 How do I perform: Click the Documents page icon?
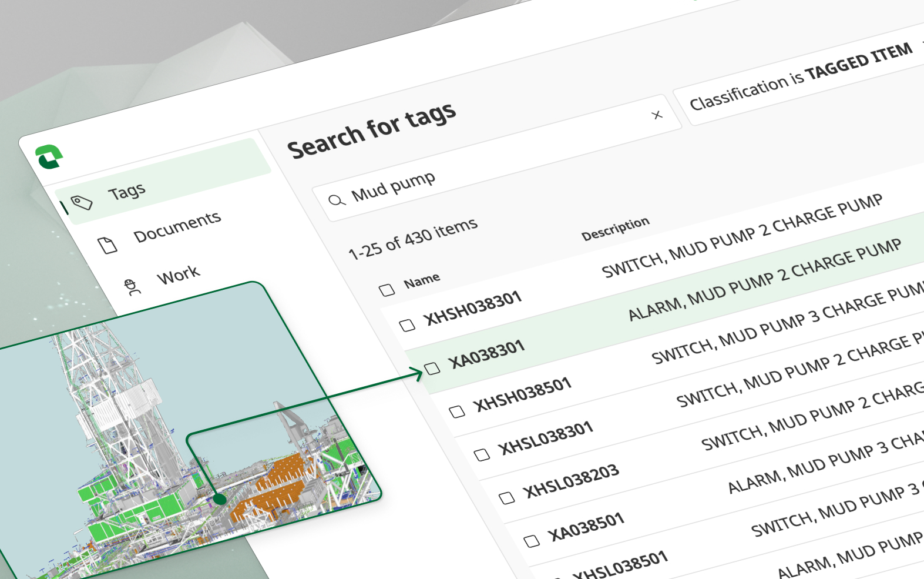click(x=107, y=245)
